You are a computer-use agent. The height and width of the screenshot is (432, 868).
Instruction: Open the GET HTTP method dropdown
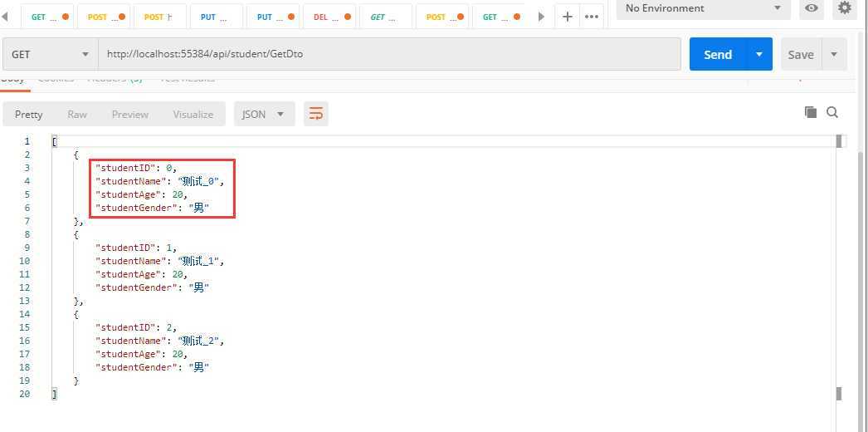click(51, 54)
